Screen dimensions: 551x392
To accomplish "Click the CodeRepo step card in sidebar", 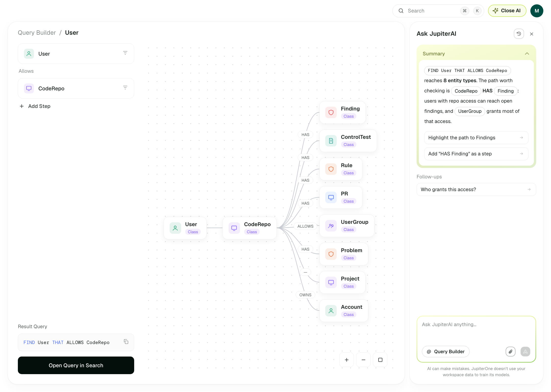I will 76,89.
